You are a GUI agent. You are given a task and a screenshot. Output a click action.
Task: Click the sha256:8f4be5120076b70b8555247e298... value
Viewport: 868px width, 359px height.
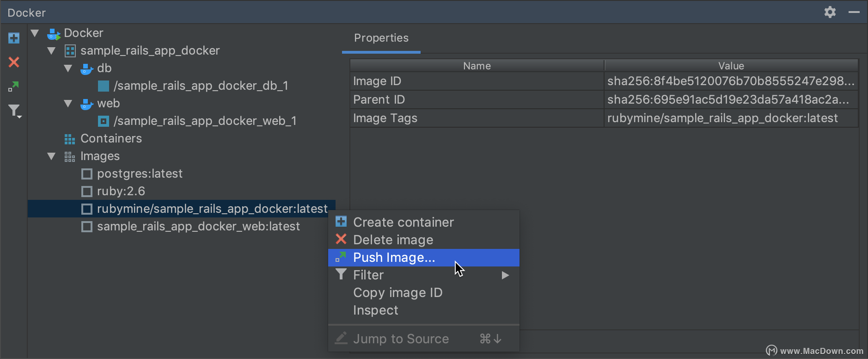(731, 81)
